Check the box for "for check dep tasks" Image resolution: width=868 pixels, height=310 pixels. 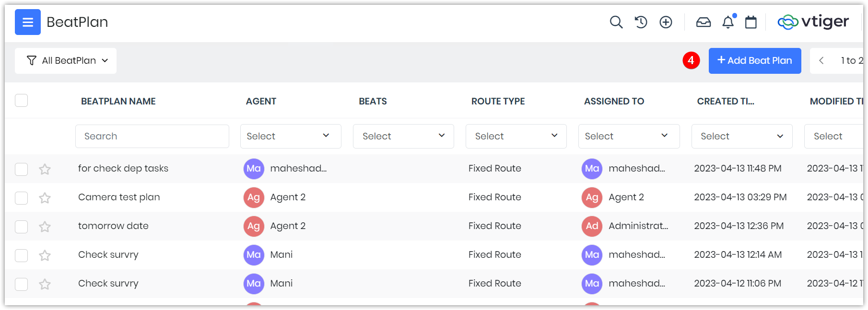(x=22, y=169)
